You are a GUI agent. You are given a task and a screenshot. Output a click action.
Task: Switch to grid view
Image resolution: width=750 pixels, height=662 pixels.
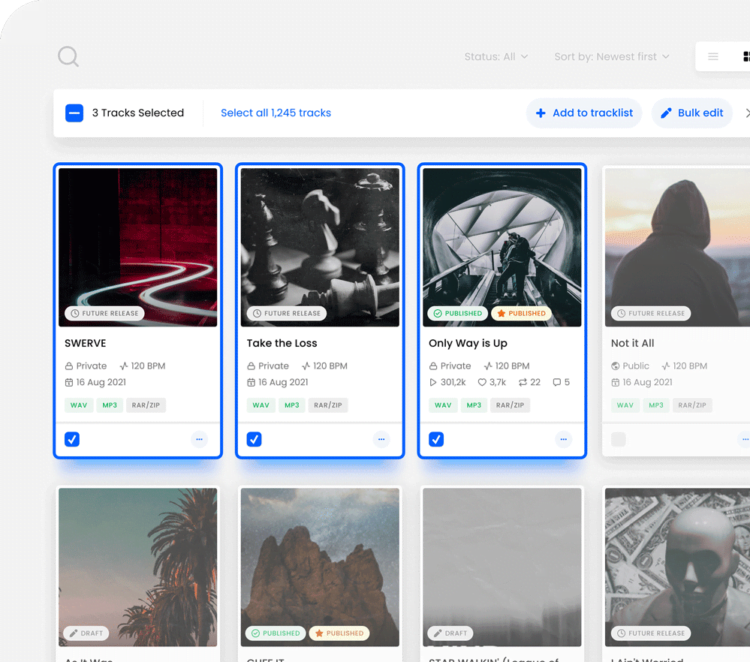[746, 56]
